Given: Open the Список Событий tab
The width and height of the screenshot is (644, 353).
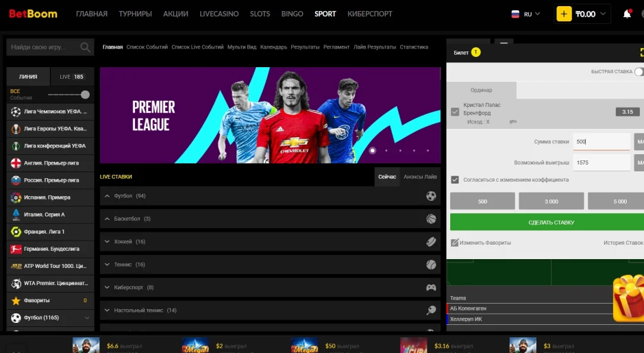Looking at the screenshot, I should [147, 47].
